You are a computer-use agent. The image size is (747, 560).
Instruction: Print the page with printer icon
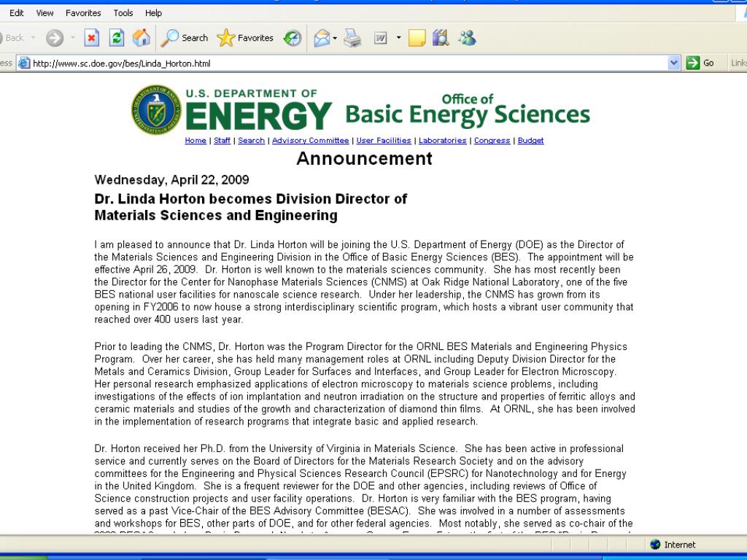click(x=352, y=38)
